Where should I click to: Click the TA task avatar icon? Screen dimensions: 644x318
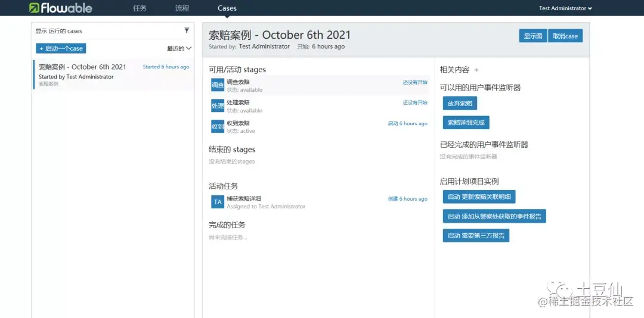click(218, 202)
